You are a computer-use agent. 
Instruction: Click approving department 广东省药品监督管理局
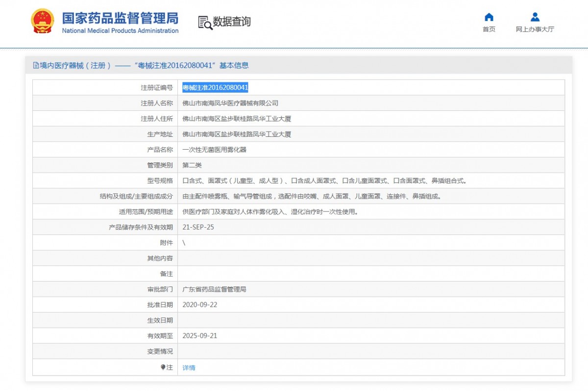214,289
